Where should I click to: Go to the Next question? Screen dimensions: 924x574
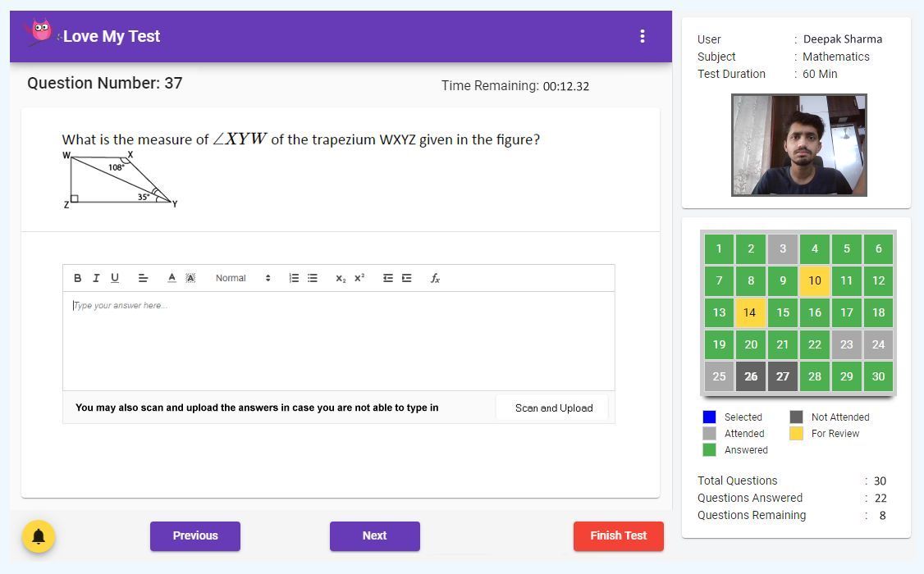click(x=375, y=535)
